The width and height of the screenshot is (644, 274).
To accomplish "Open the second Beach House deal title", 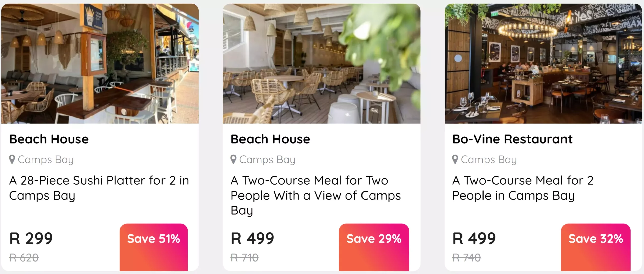I will (x=270, y=139).
